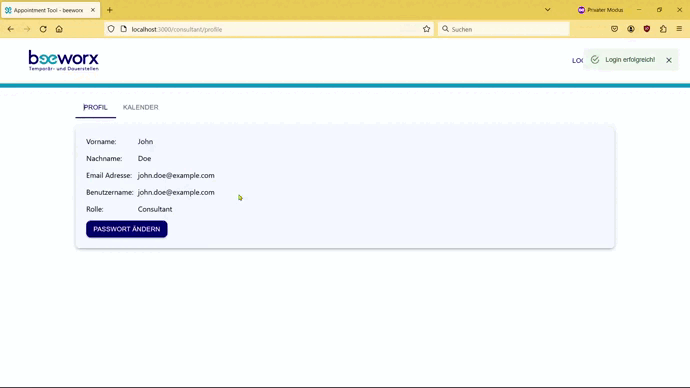The height and width of the screenshot is (388, 690).
Task: Click the Rolle value Consultant
Action: [155, 209]
